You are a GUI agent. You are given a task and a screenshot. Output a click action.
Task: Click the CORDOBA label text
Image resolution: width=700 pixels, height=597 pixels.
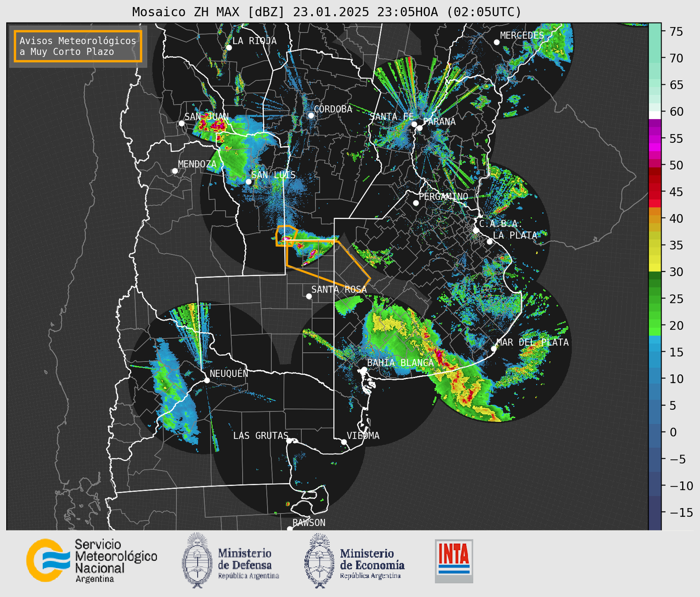(333, 109)
